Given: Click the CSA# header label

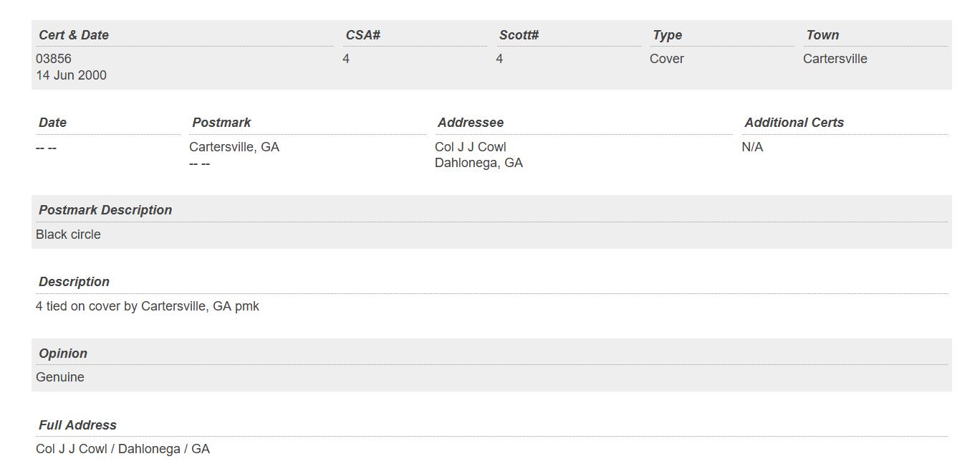Looking at the screenshot, I should coord(363,35).
